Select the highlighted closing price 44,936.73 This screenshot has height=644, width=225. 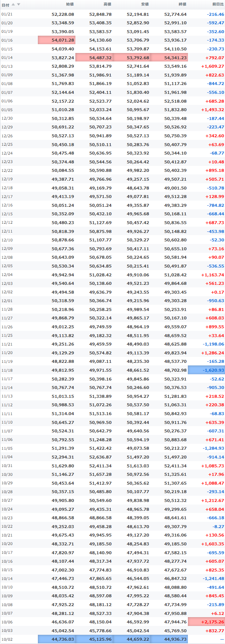[x=169, y=639]
